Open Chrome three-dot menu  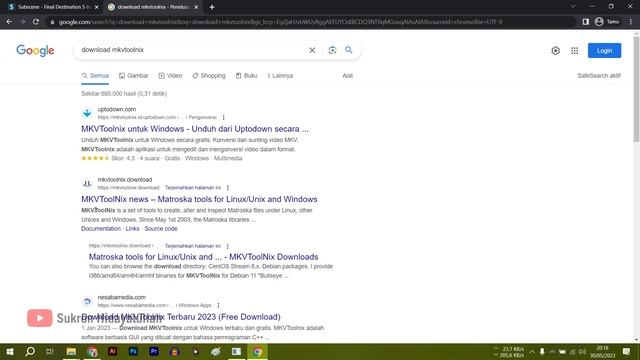631,22
